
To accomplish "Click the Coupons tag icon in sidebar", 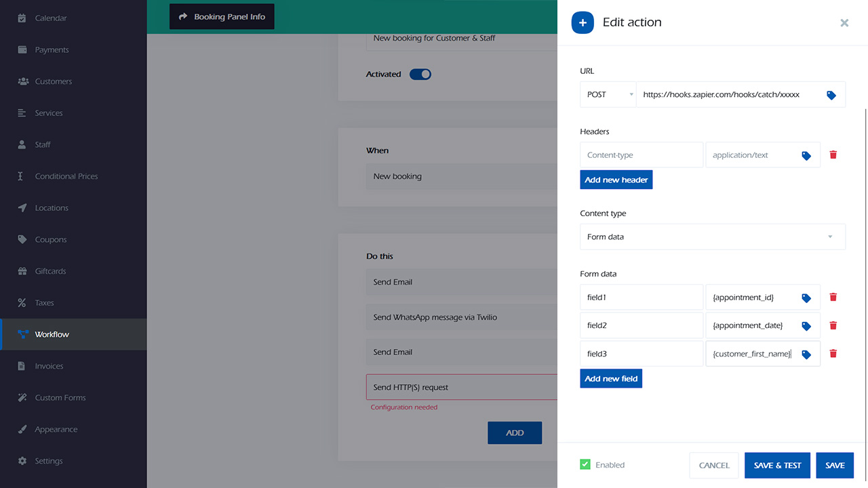I will pyautogui.click(x=22, y=239).
